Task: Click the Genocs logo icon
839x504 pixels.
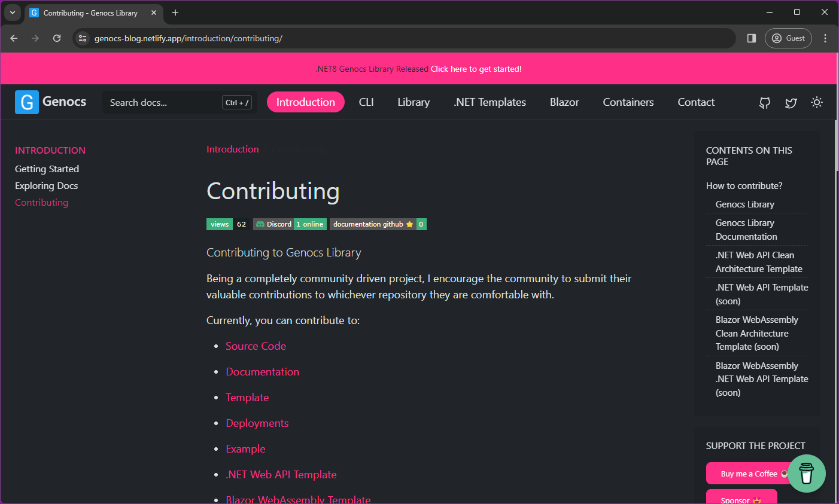Action: click(27, 102)
